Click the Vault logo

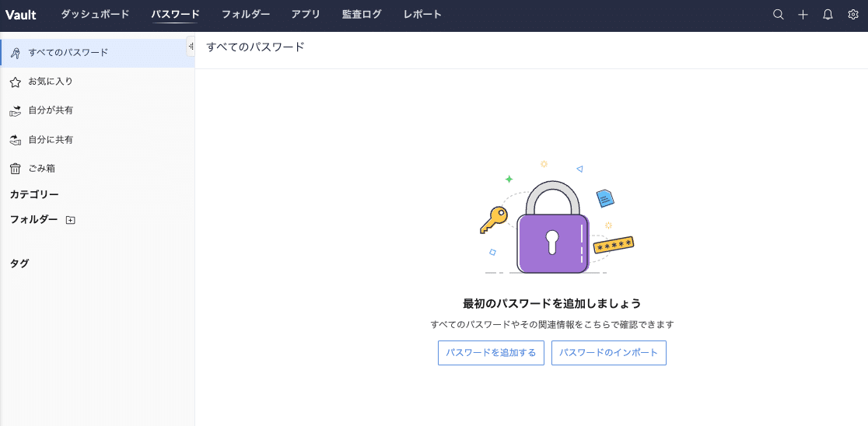21,15
